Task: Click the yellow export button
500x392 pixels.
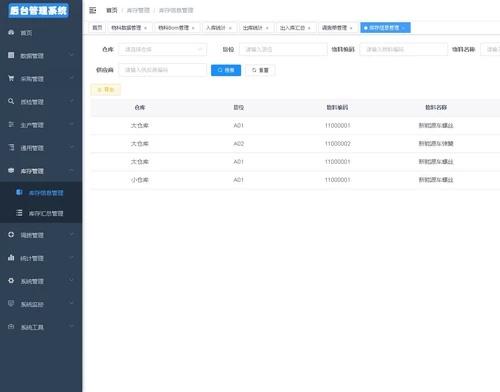Action: pos(106,90)
